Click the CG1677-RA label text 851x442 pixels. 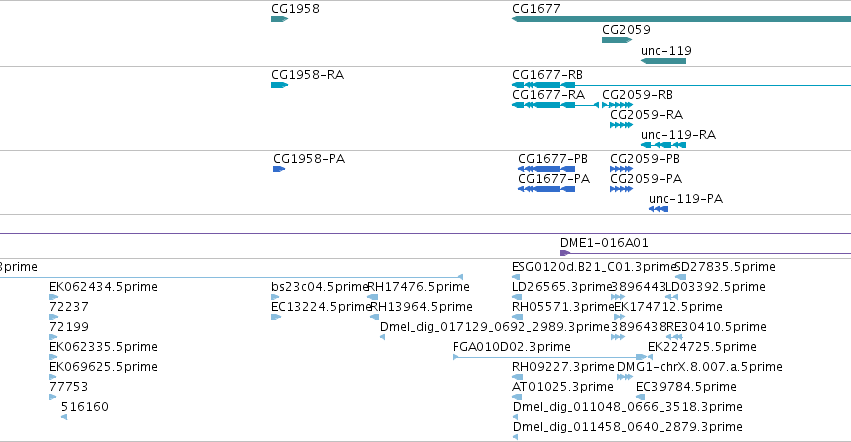[549, 94]
